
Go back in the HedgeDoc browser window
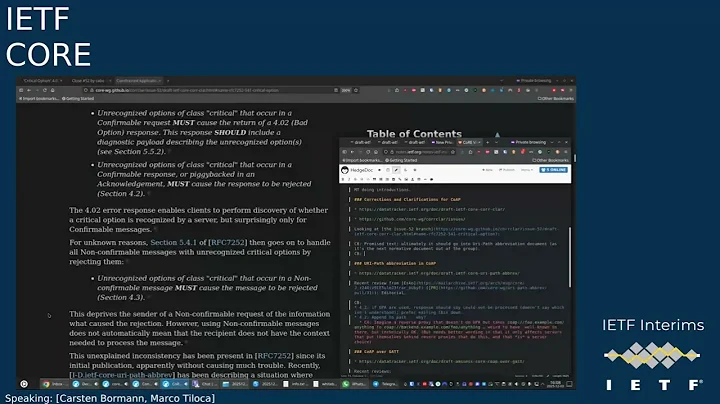point(352,152)
